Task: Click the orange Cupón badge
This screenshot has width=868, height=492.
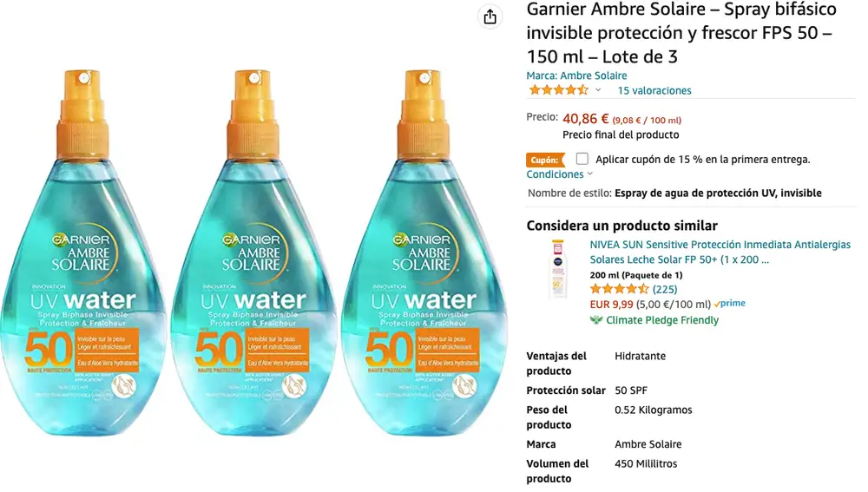Action: click(x=544, y=160)
